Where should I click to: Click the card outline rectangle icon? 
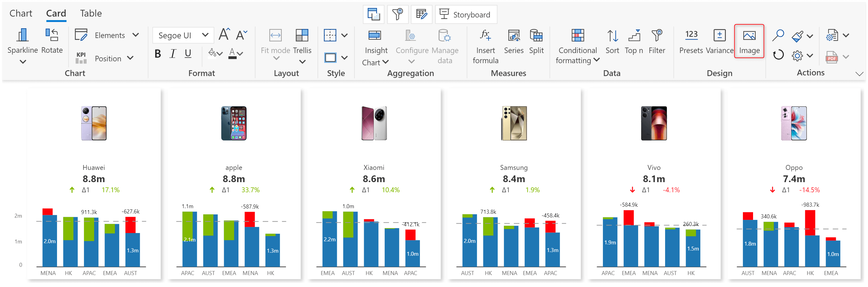tap(330, 58)
